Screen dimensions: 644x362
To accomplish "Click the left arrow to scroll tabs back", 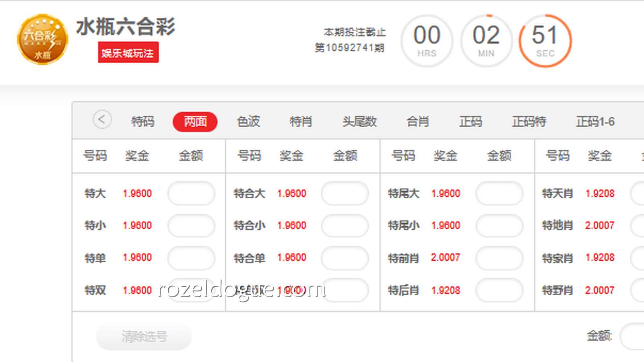I will [102, 119].
